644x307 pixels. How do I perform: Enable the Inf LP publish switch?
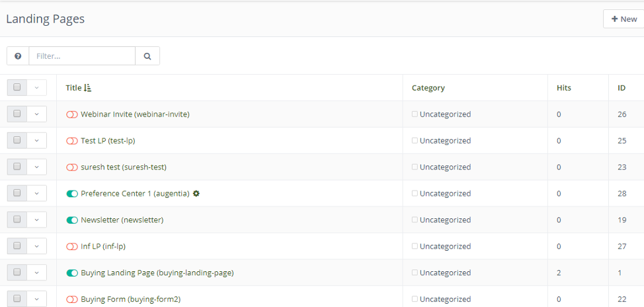pyautogui.click(x=72, y=246)
